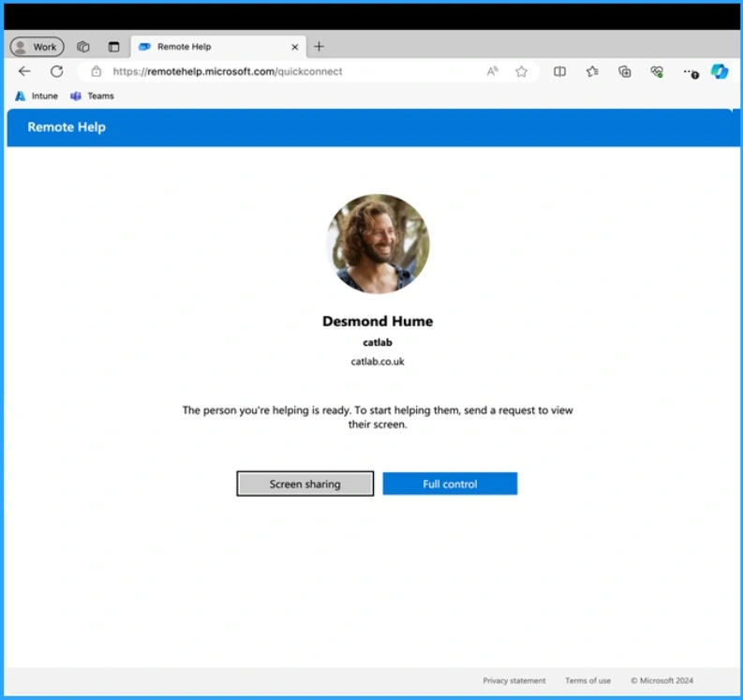The image size is (743, 700).
Task: Toggle the vertical tabs icon
Action: [113, 47]
